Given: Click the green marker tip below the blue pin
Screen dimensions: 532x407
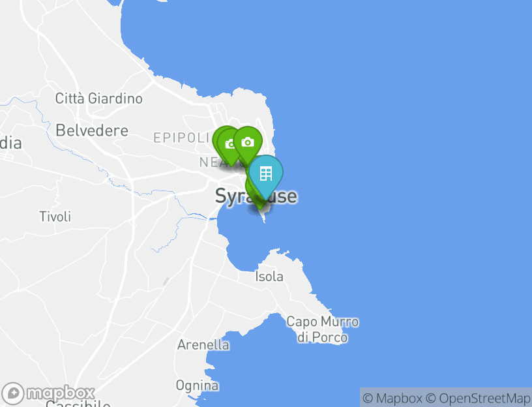Looking at the screenshot, I should (x=260, y=204).
